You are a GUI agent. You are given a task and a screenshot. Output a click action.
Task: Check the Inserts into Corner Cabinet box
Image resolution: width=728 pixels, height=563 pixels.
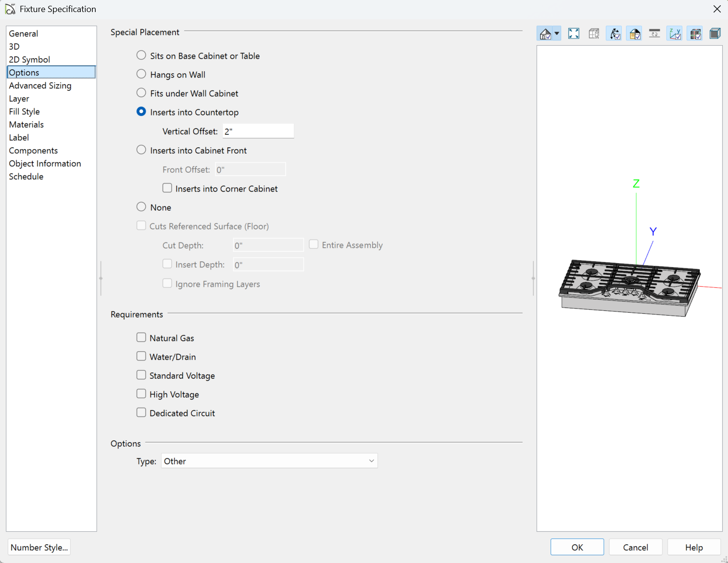click(x=167, y=188)
